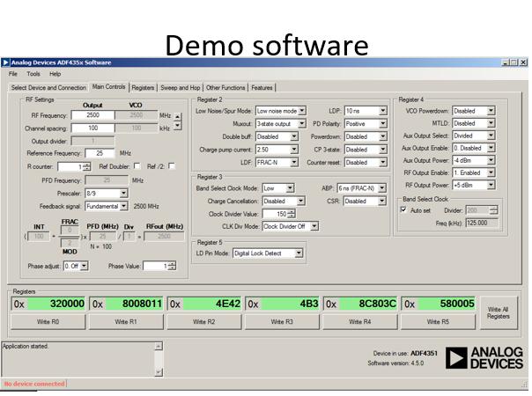The height and width of the screenshot is (396, 532).
Task: Switch to the Features tab
Action: click(262, 87)
